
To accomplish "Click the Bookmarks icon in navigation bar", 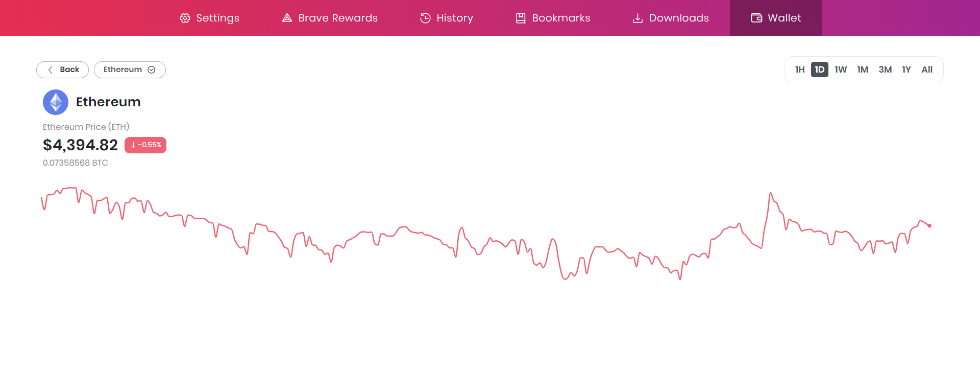I will point(521,18).
